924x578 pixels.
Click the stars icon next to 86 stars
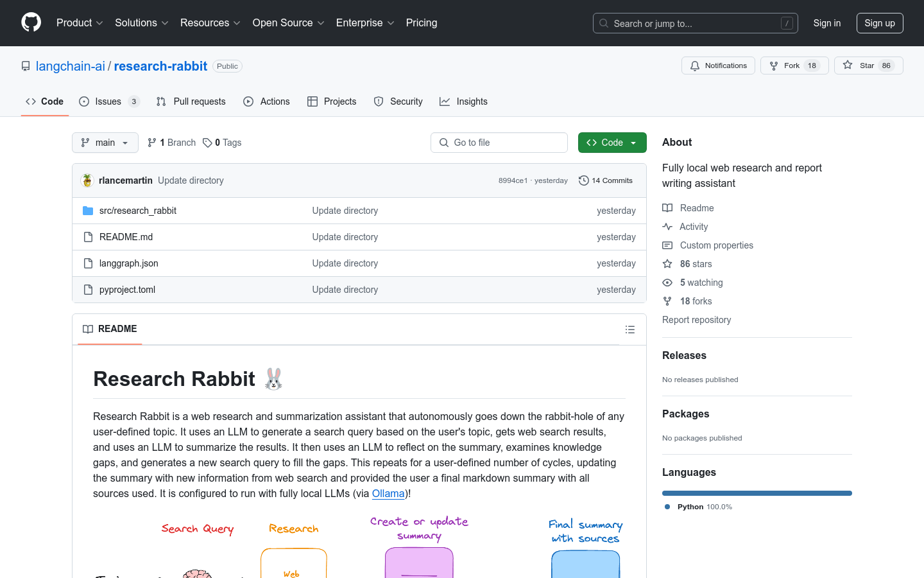[667, 264]
